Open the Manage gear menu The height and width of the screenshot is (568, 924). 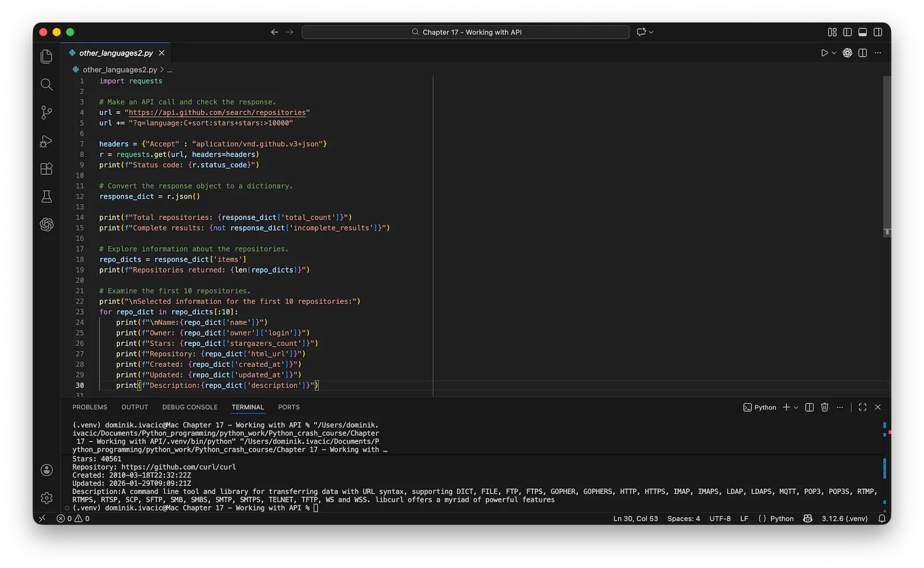click(47, 498)
